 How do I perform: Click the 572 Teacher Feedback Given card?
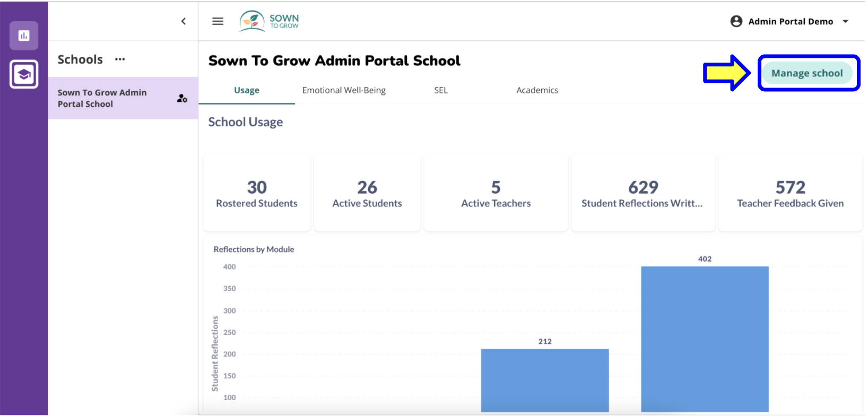[790, 193]
